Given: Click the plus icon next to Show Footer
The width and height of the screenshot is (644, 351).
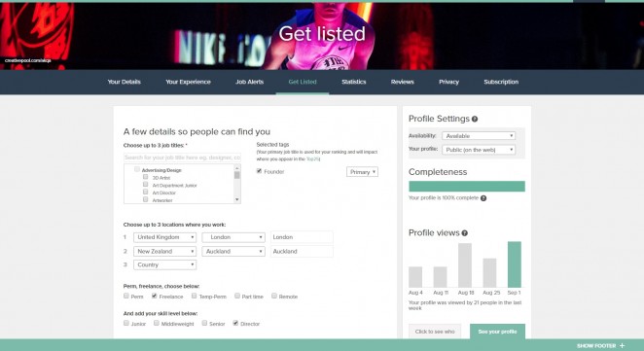Looking at the screenshot, I should pos(623,346).
